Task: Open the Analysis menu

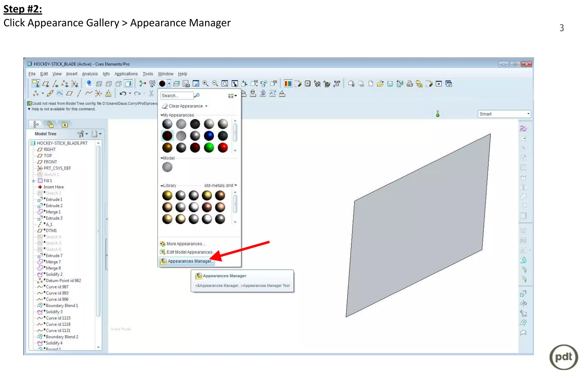Action: click(90, 74)
